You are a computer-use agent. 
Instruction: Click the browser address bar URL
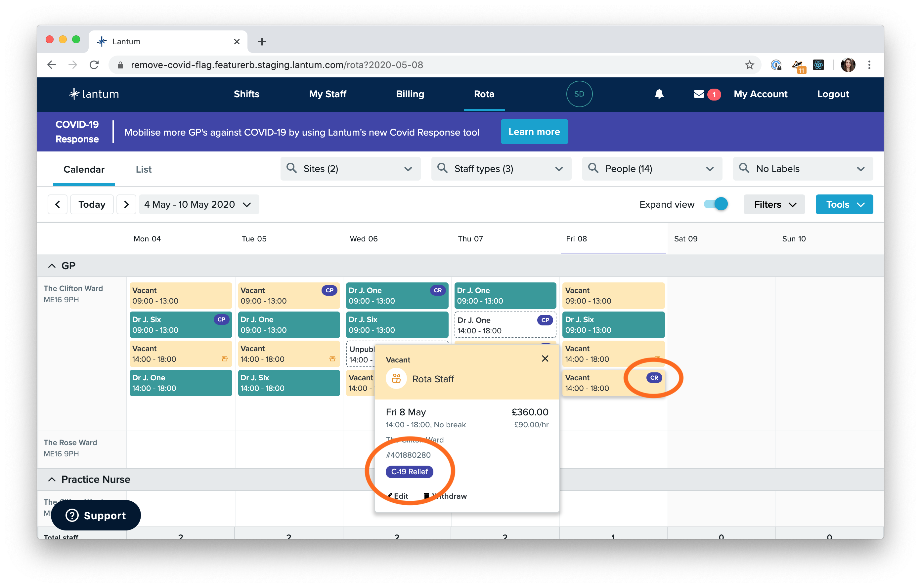[x=277, y=65]
